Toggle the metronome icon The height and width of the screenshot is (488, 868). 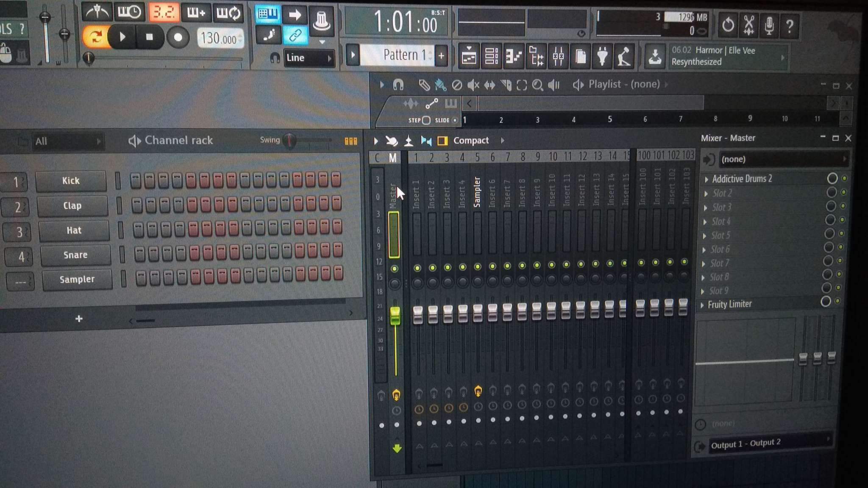click(97, 12)
